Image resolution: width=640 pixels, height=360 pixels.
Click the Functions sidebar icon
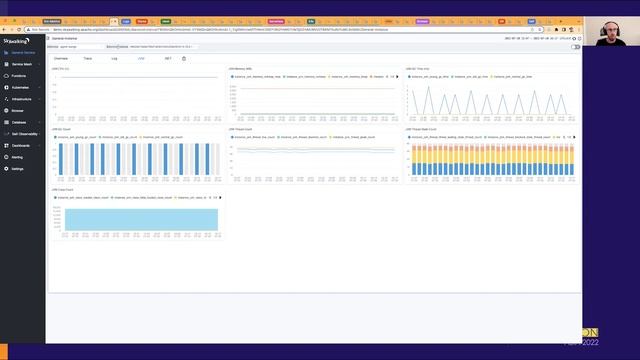click(x=6, y=76)
